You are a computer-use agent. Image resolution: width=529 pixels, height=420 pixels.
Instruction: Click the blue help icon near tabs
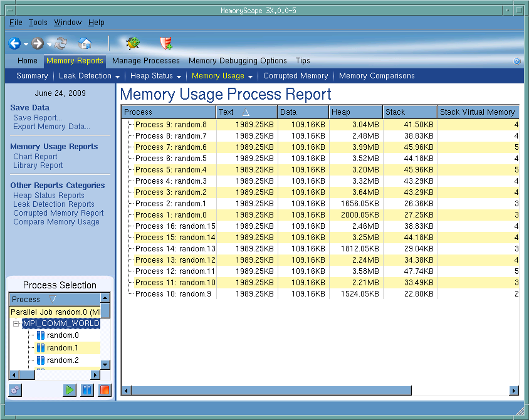pos(517,61)
